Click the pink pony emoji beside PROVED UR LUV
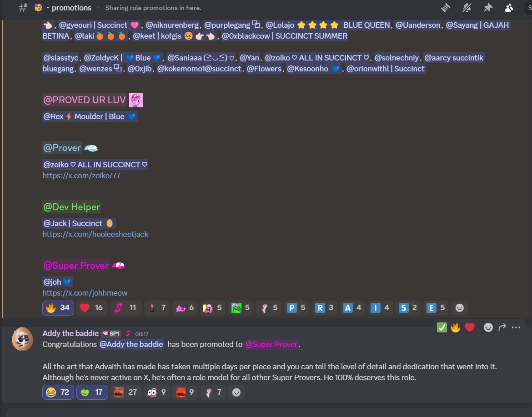 point(136,100)
